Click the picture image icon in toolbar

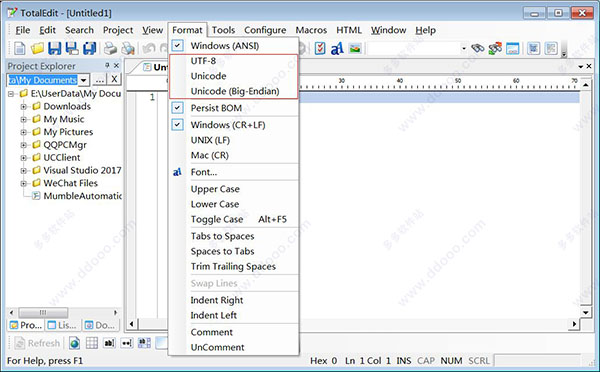[355, 48]
